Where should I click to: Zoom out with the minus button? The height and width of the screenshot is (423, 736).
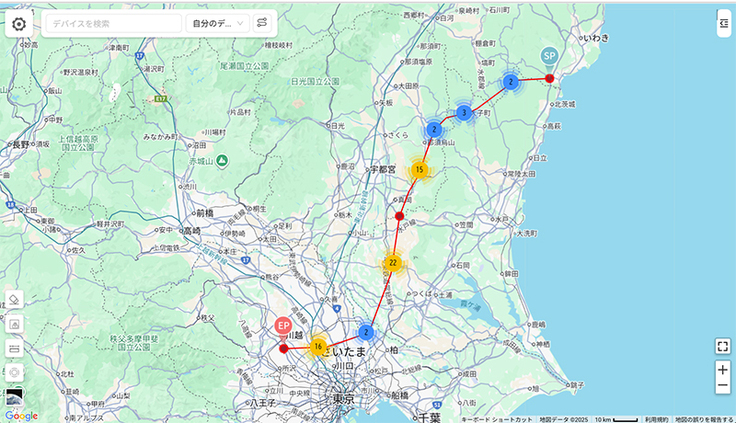[722, 386]
